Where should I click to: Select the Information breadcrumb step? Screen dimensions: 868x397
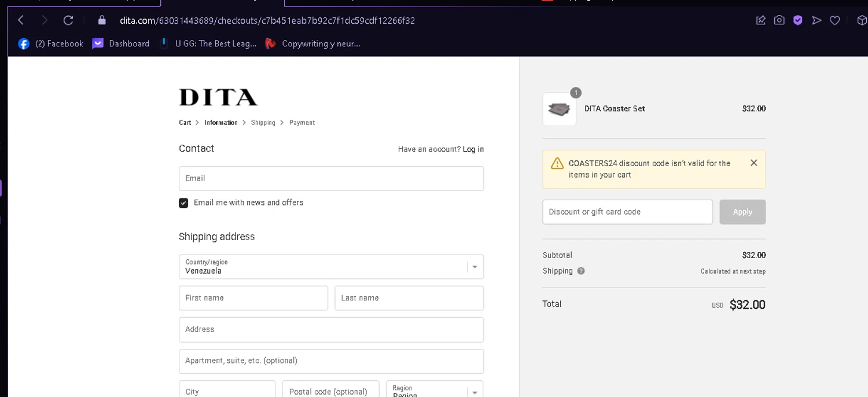point(221,123)
